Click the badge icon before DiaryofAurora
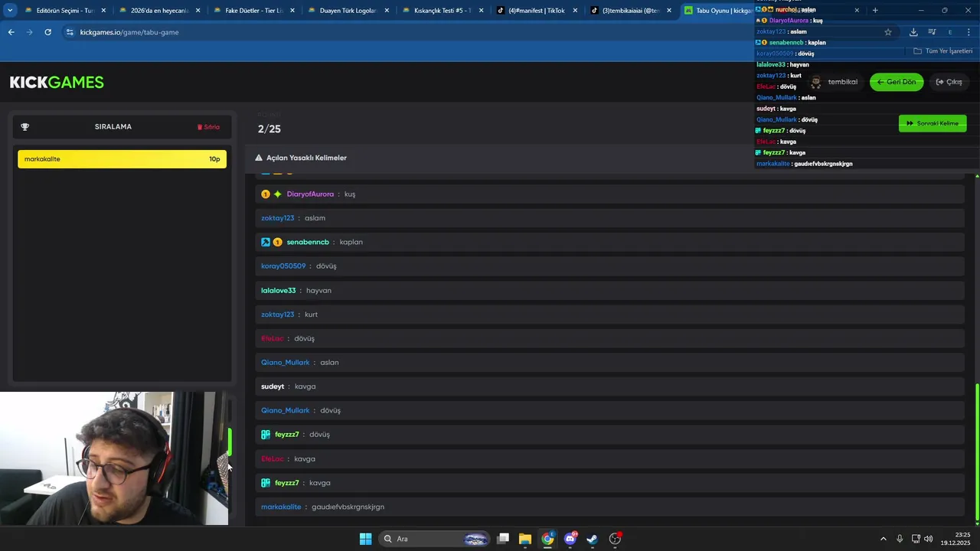 (266, 194)
